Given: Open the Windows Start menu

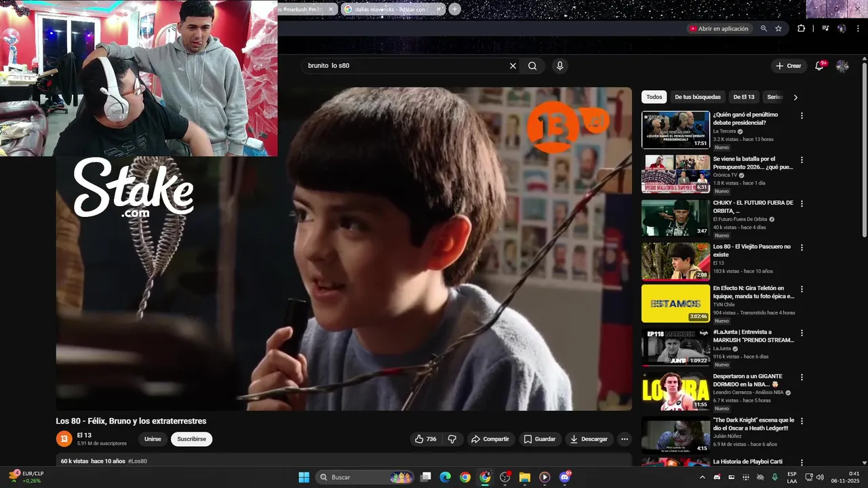Looking at the screenshot, I should coord(304,477).
